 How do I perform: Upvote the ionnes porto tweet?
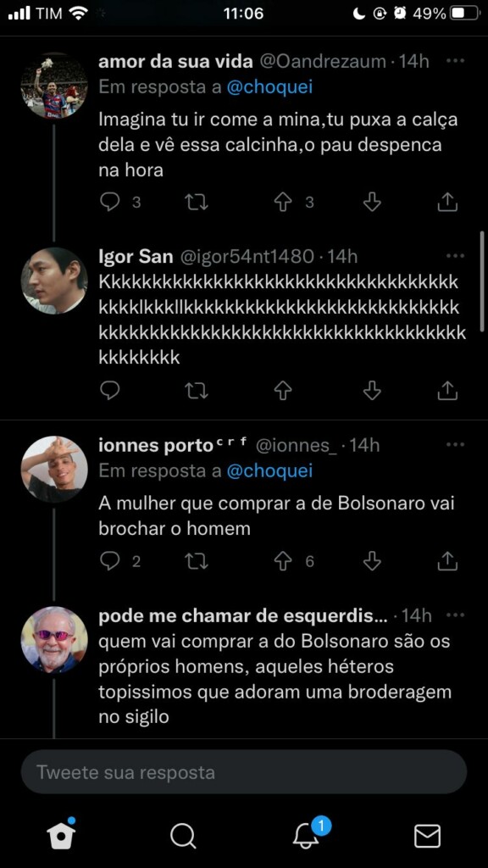pyautogui.click(x=283, y=561)
